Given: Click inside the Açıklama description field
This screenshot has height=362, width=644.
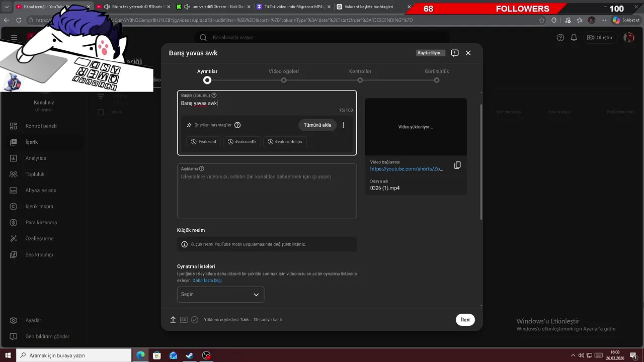Looking at the screenshot, I should coord(267,191).
